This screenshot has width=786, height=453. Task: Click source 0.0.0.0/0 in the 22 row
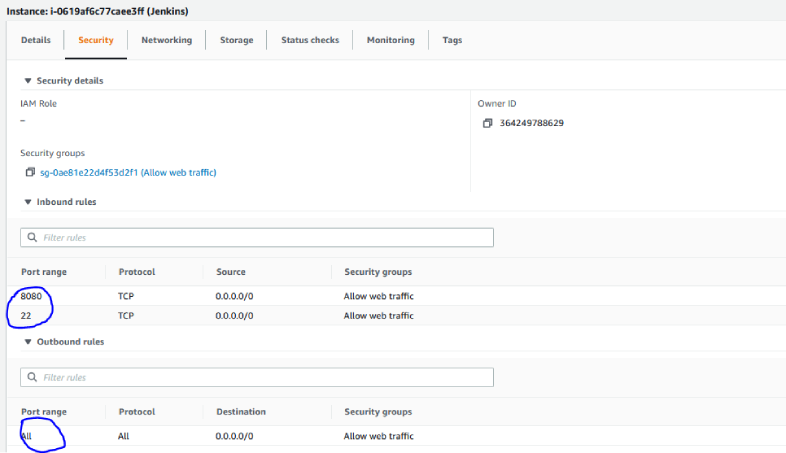tap(234, 316)
